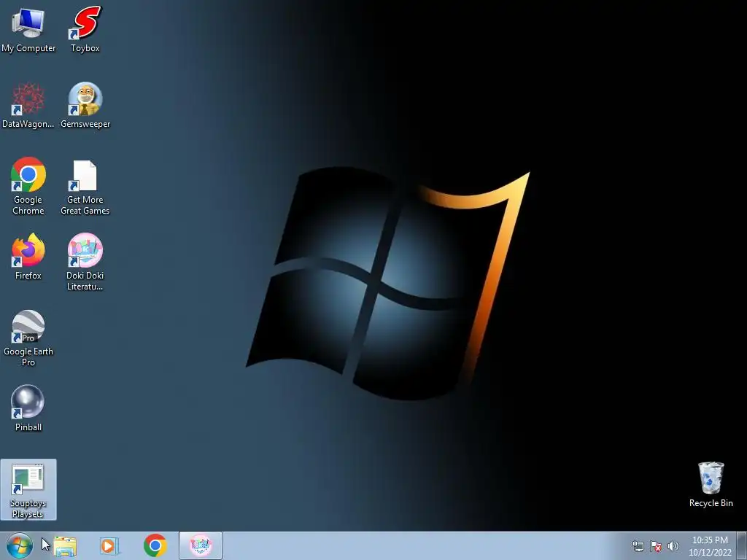Screen dimensions: 747x560
Task: Select the Doki Doki Literature desktop icon
Action: [x=85, y=262]
